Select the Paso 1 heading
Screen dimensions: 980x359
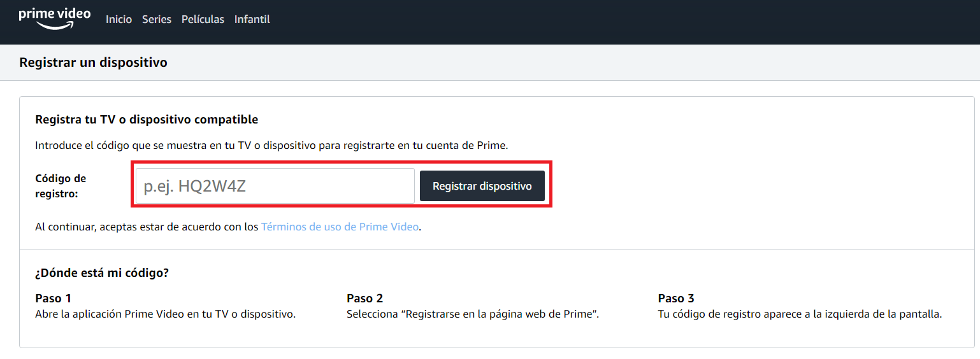click(54, 299)
